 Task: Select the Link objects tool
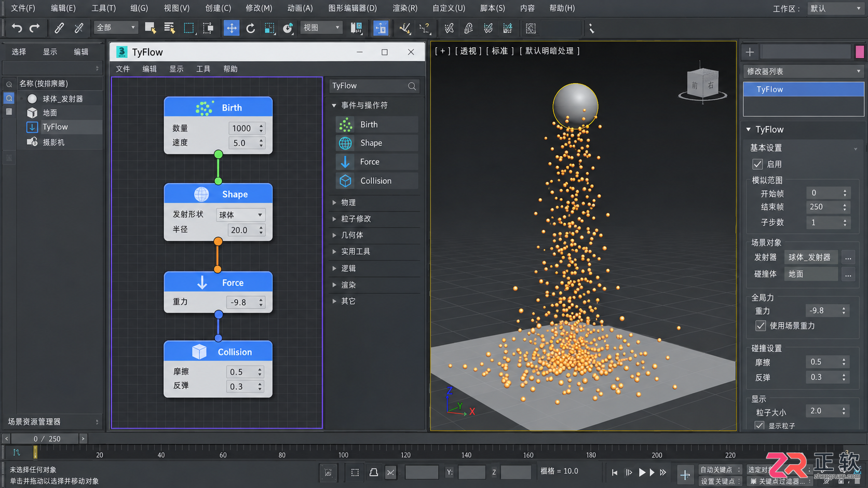click(59, 28)
